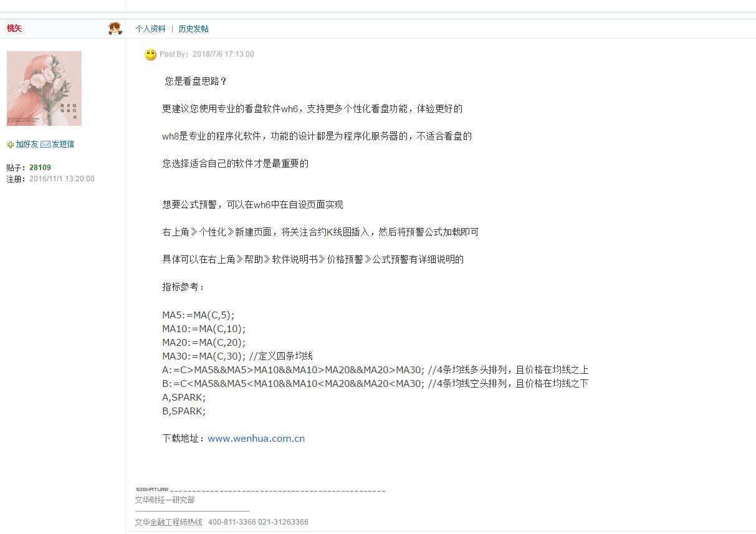
Task: Click the 贴子： label
Action: coord(17,168)
